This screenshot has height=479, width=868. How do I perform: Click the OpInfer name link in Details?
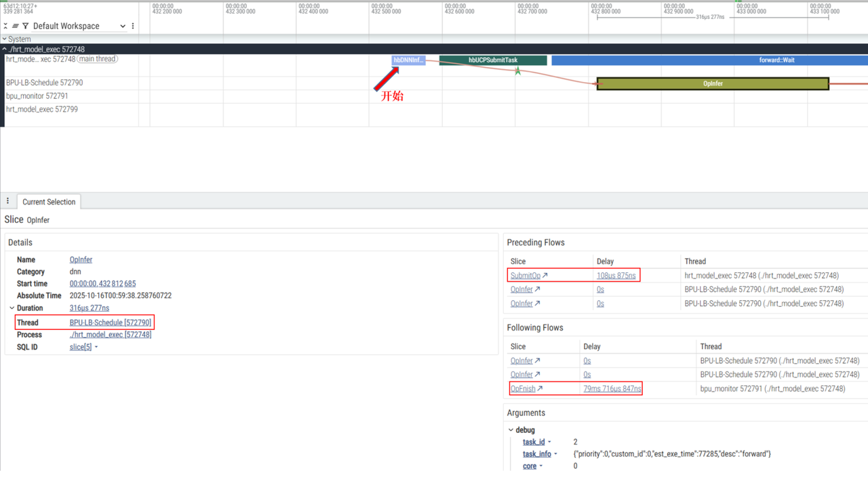[x=81, y=259]
